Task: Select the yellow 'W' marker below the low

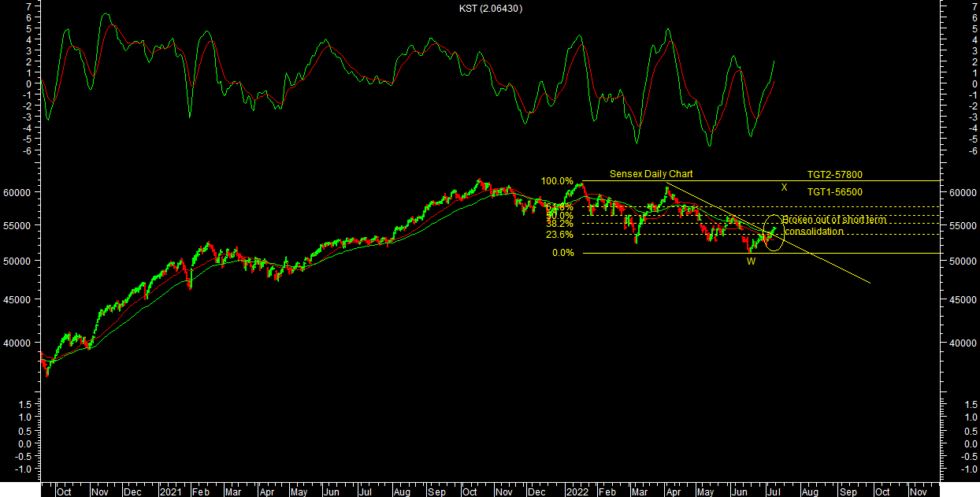Action: coord(751,261)
